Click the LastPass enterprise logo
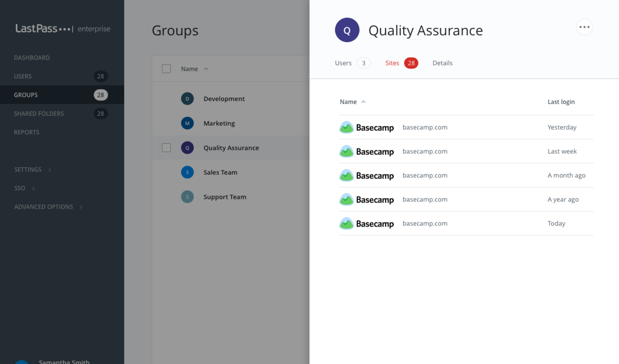 click(x=63, y=29)
